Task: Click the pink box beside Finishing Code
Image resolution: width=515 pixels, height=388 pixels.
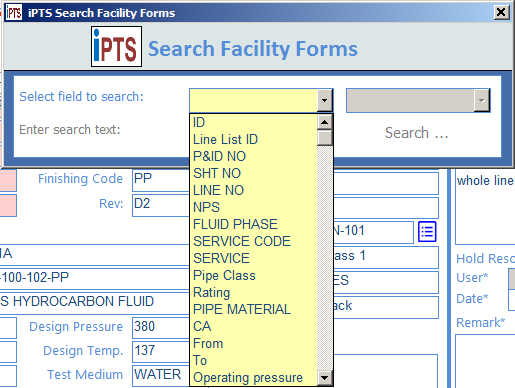Action: click(x=8, y=180)
